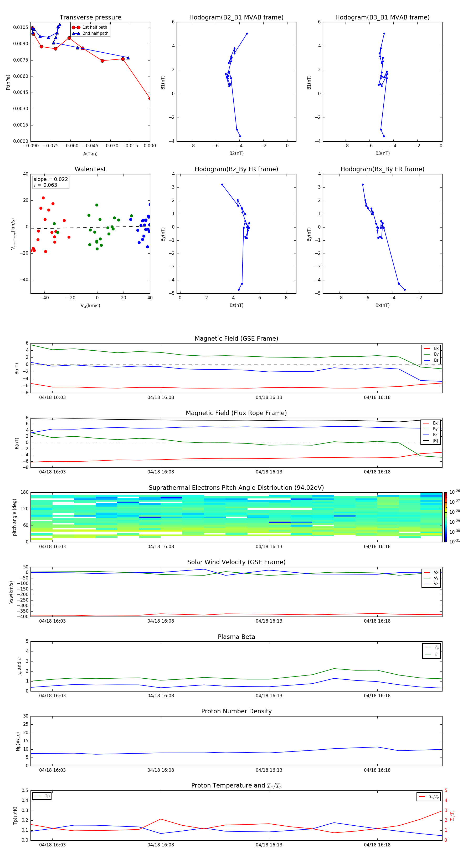Click the pitch angle colorbar

(446, 517)
